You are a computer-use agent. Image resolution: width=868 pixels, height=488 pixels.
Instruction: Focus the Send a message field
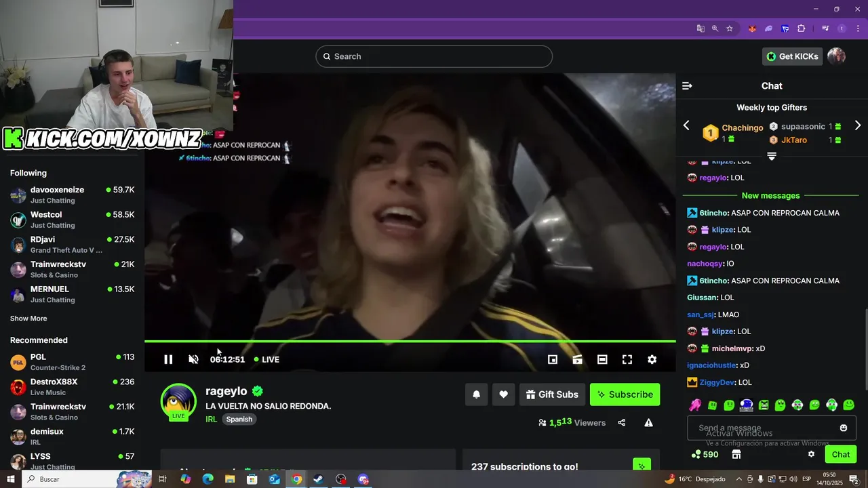coord(772,428)
